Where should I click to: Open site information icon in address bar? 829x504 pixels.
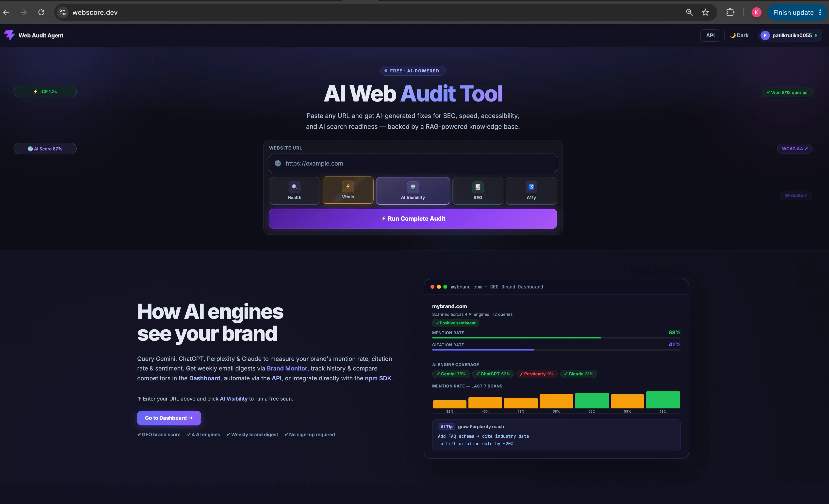pyautogui.click(x=63, y=13)
